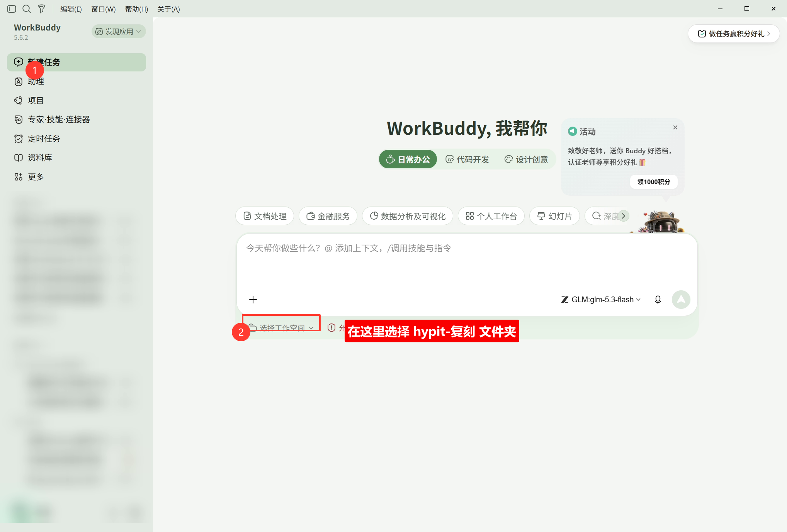This screenshot has width=787, height=532.
Task: Close the 活动 popup card
Action: [x=675, y=127]
